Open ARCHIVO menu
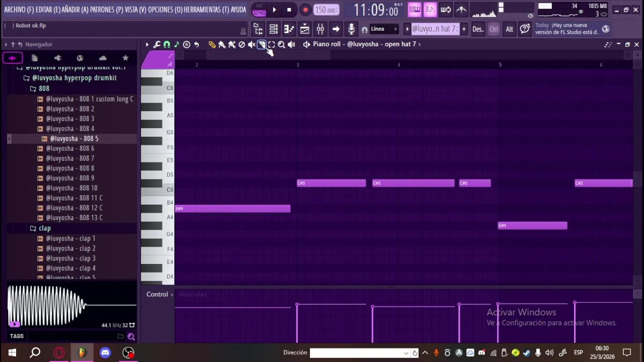 [x=19, y=10]
